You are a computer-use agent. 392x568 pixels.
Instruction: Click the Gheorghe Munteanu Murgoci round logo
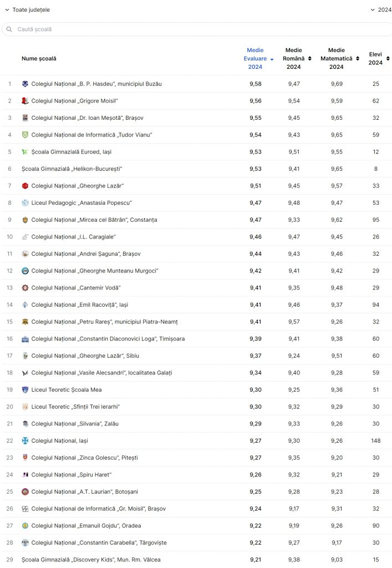pyautogui.click(x=25, y=271)
